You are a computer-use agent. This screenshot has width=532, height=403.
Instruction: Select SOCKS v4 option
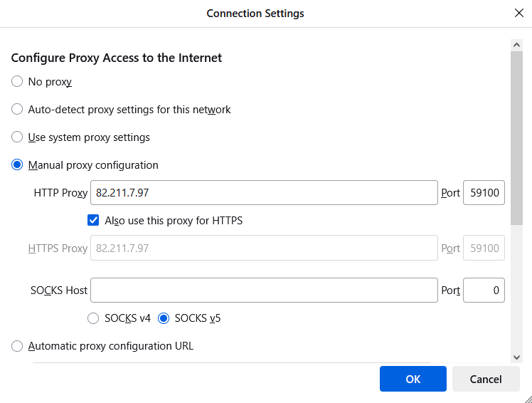coord(93,318)
